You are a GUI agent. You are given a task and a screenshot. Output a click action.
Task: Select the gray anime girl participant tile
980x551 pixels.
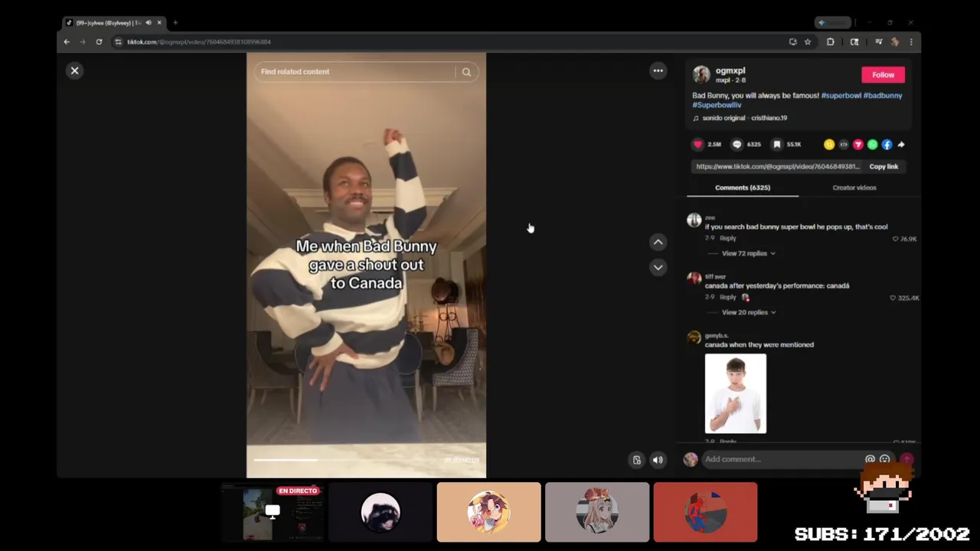pyautogui.click(x=597, y=512)
